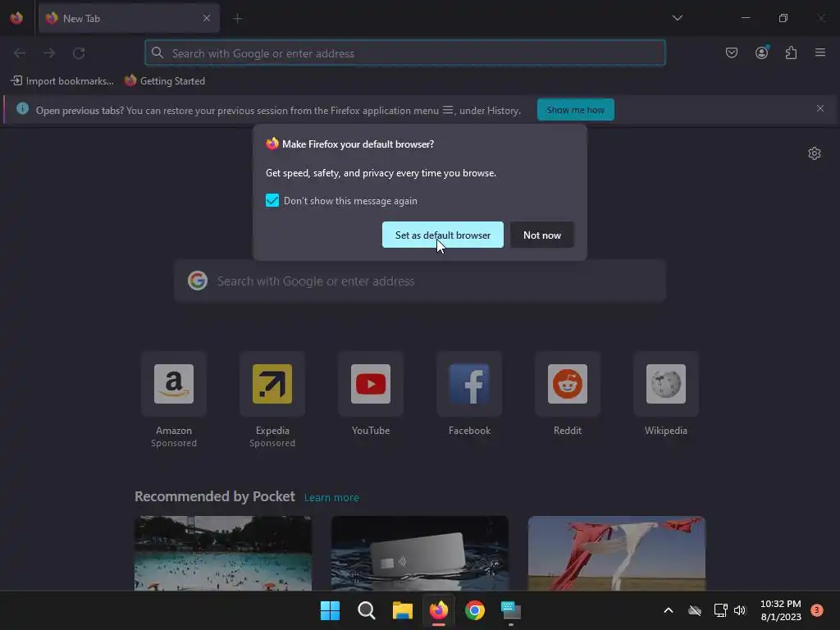Show hidden system tray icons
840x630 pixels.
[669, 610]
